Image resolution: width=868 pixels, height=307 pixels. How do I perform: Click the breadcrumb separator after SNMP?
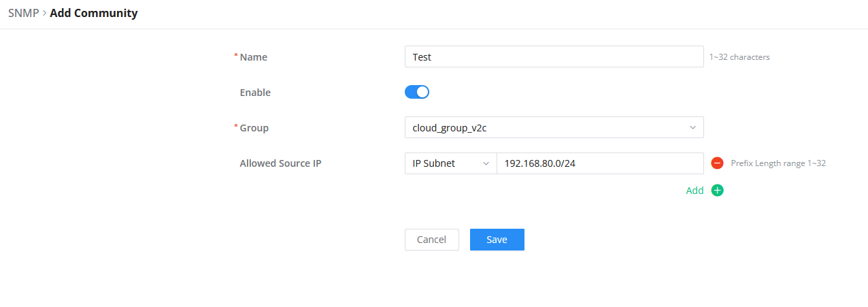pyautogui.click(x=44, y=14)
